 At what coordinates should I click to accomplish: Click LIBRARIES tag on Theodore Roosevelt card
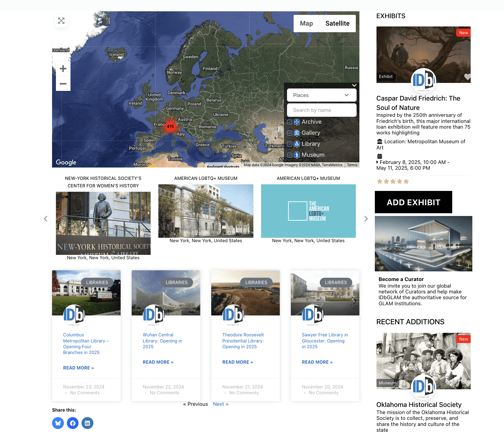tap(256, 282)
